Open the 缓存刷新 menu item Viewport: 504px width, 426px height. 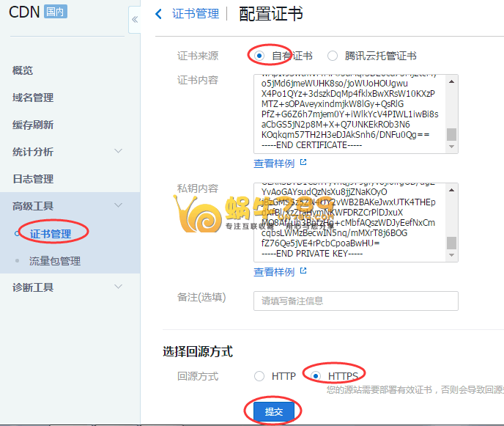(33, 125)
